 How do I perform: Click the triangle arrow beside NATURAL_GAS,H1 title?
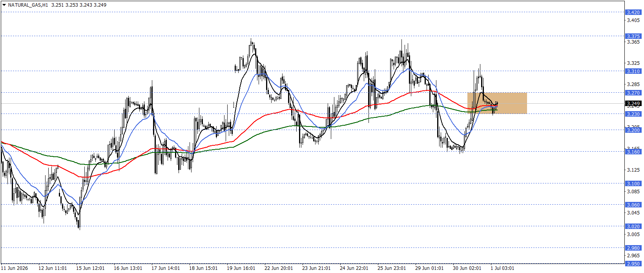coord(4,5)
